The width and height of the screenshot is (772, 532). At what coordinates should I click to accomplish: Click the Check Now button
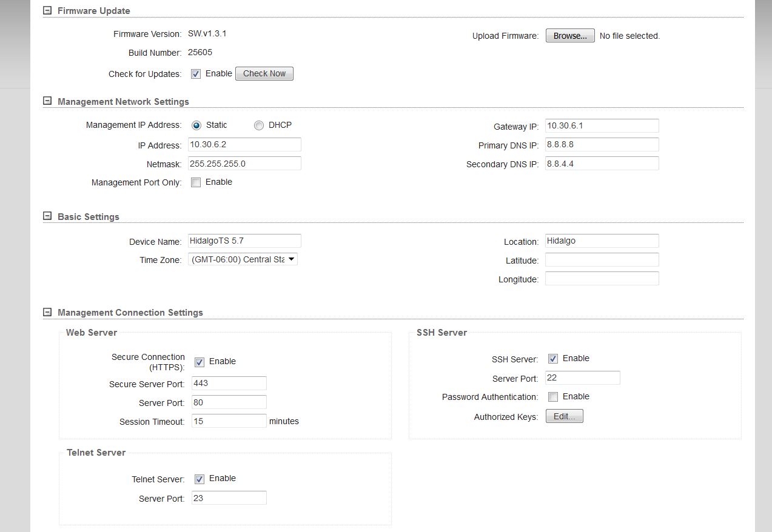[x=264, y=73]
